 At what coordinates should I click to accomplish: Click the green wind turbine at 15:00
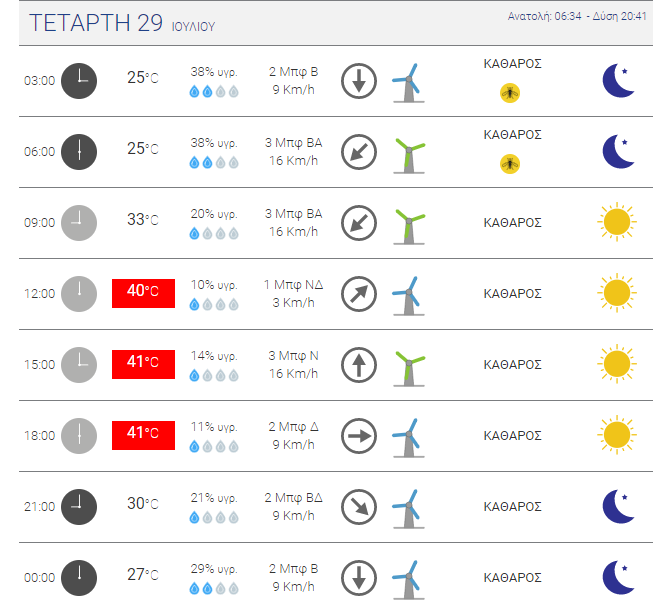coord(409,368)
